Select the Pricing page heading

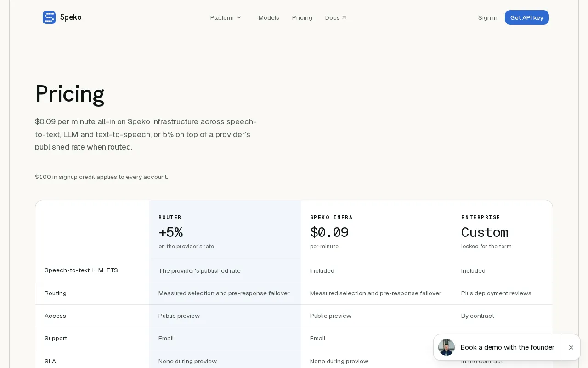(x=70, y=93)
